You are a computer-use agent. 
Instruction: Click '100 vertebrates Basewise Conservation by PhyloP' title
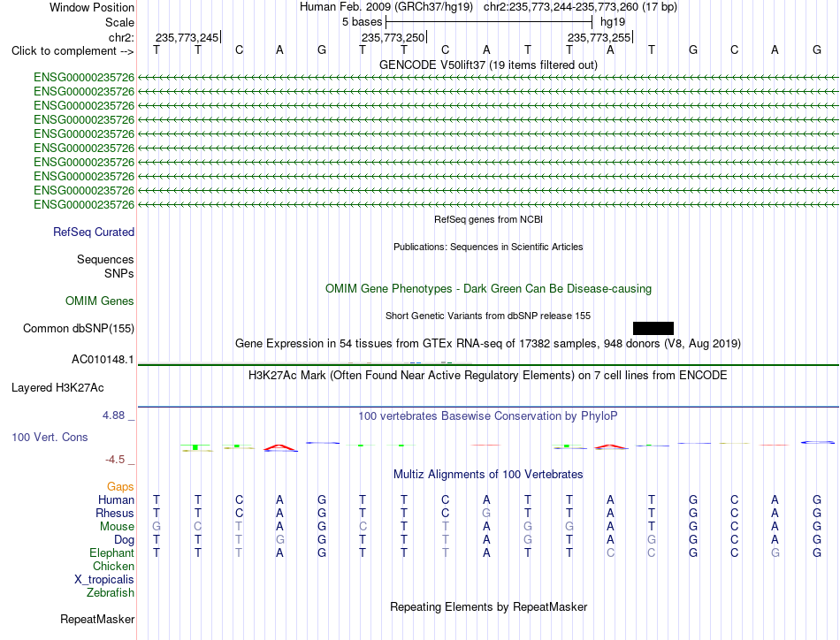488,415
